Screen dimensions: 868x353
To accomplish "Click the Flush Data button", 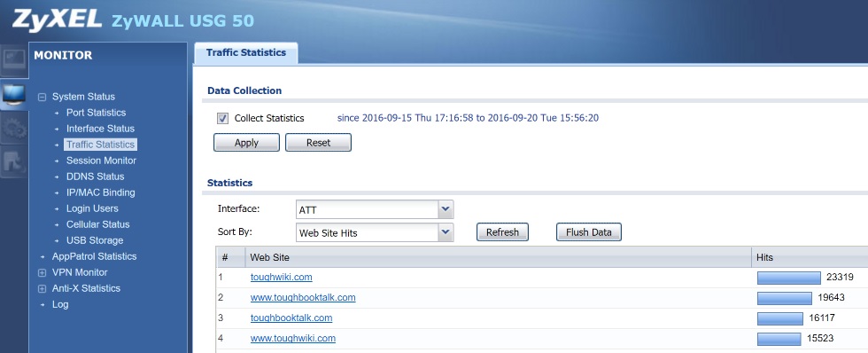I will tap(588, 232).
